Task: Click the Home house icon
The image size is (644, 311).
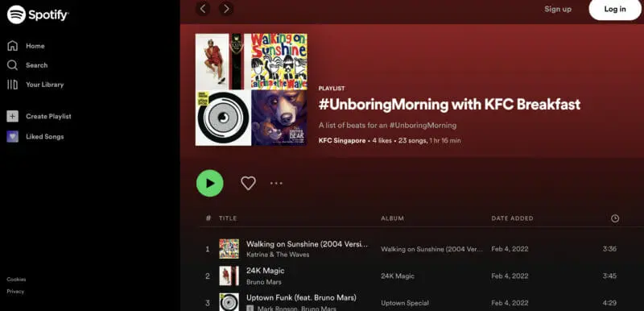Action: pyautogui.click(x=13, y=46)
